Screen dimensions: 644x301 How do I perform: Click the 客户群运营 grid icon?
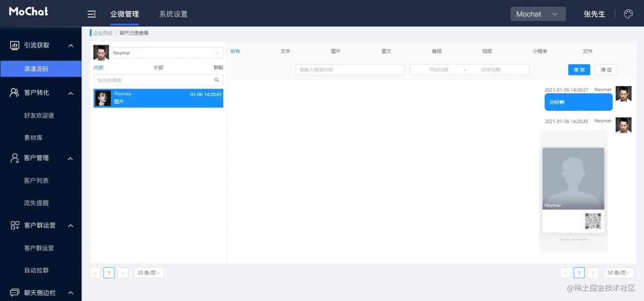[x=15, y=225]
